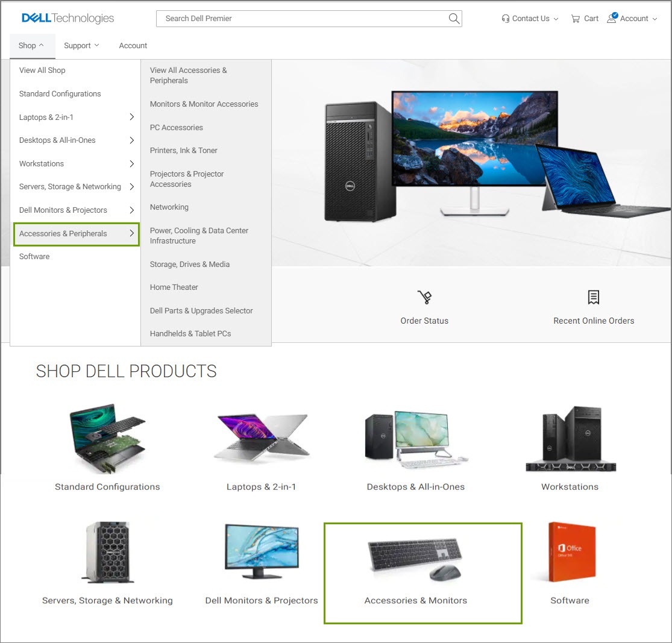Choose Power, Cooling & Data Center Infrastructure
Image resolution: width=672 pixels, height=643 pixels.
click(x=199, y=236)
